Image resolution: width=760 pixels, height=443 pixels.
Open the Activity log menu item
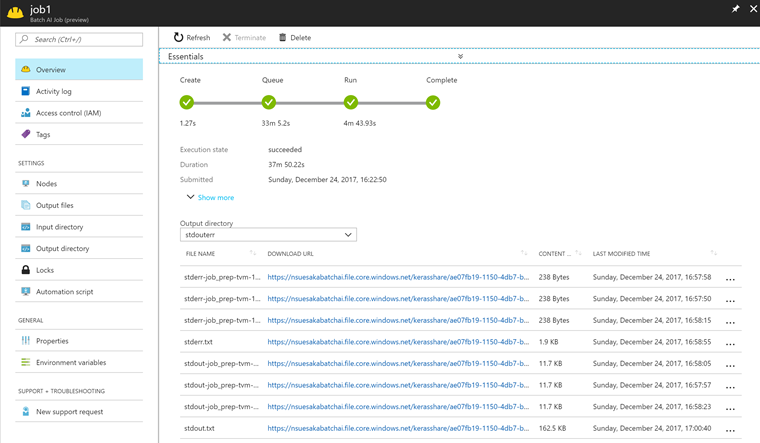(x=79, y=91)
